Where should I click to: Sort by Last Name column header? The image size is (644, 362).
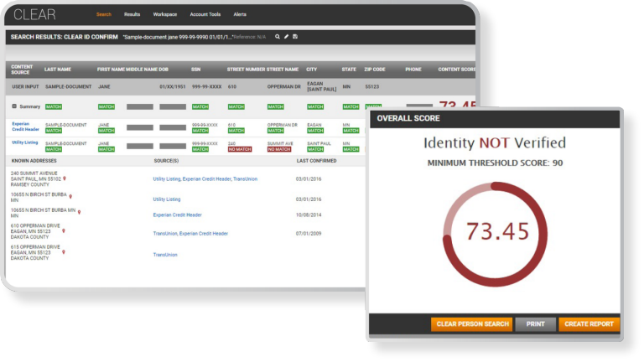click(60, 70)
